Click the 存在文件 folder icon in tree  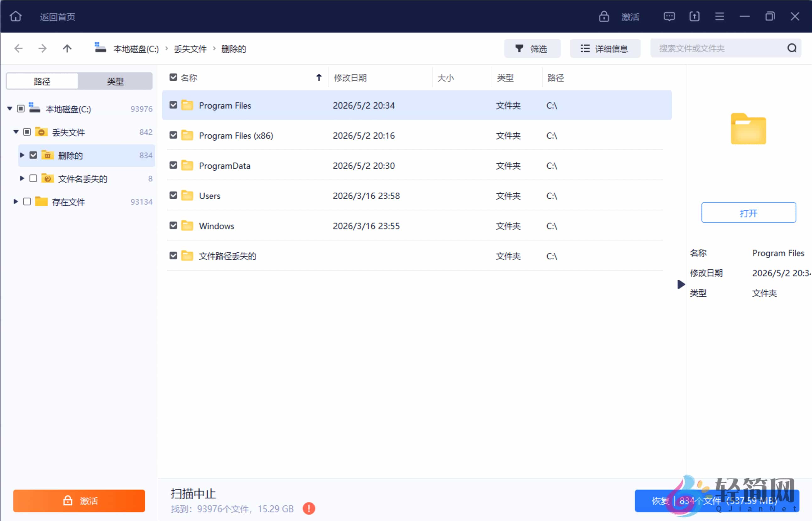pyautogui.click(x=41, y=201)
